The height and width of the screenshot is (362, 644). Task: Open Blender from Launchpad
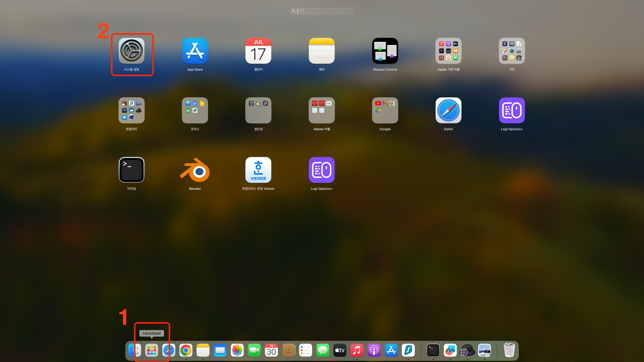(x=195, y=170)
